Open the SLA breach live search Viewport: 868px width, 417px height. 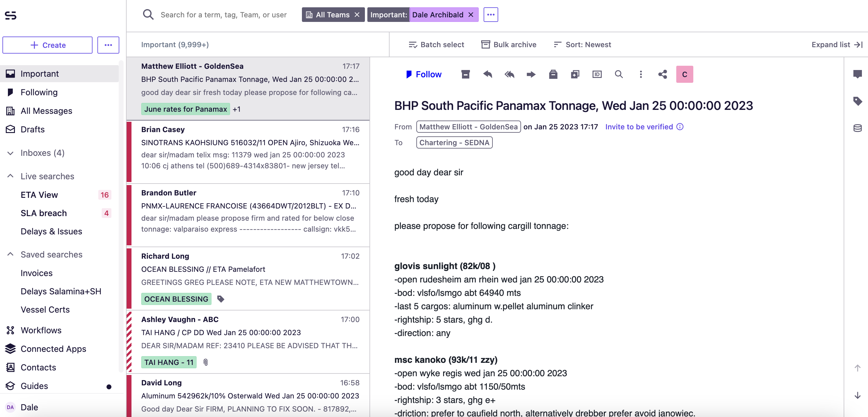pos(59,213)
